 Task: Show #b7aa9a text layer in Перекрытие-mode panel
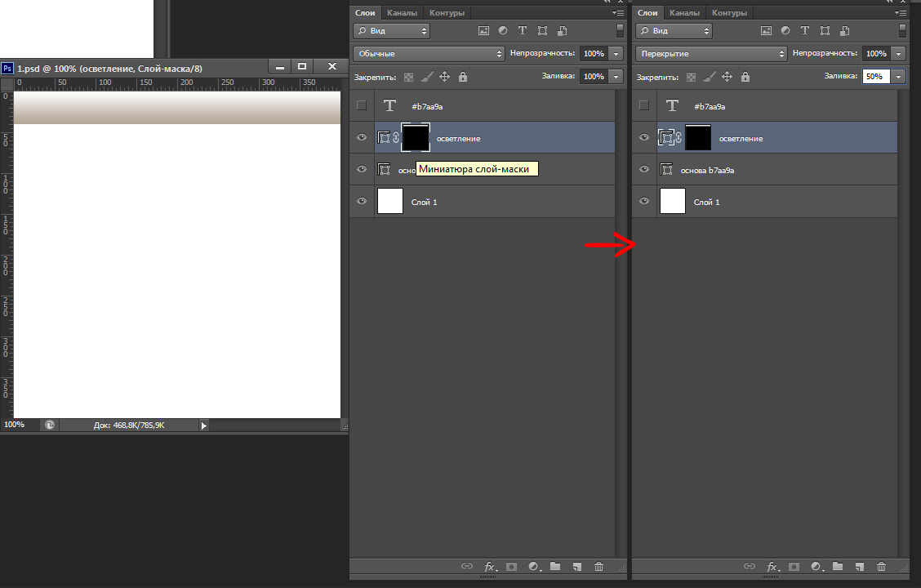pos(643,105)
